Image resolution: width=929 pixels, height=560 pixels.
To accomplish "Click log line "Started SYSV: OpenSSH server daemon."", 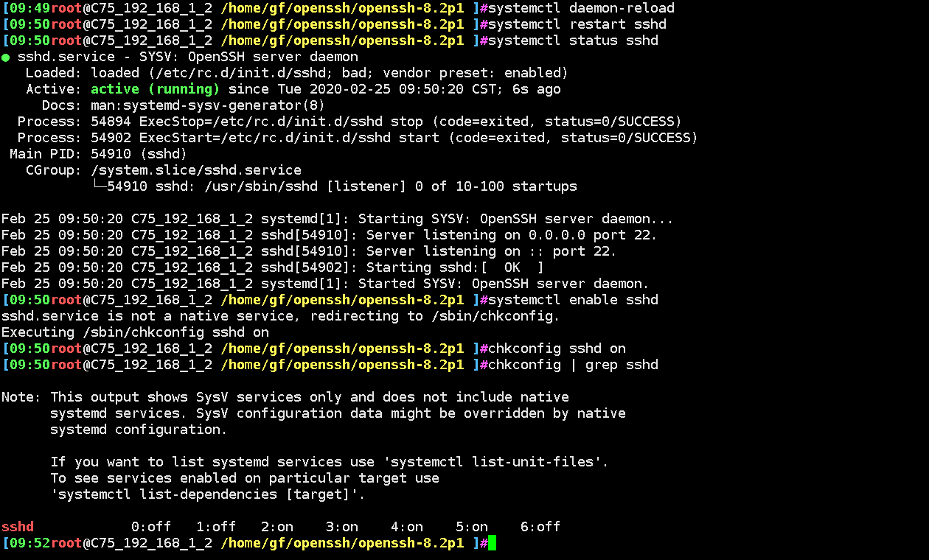I will pos(326,284).
